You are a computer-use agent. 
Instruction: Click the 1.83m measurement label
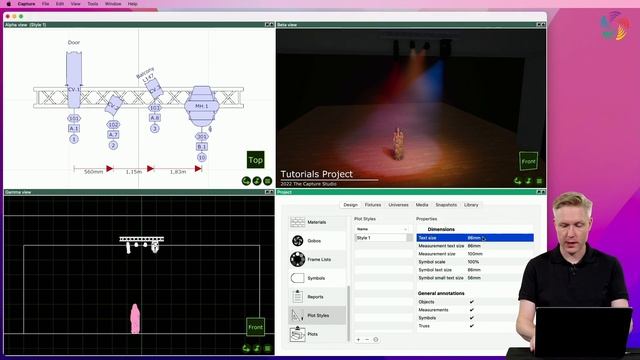point(178,172)
